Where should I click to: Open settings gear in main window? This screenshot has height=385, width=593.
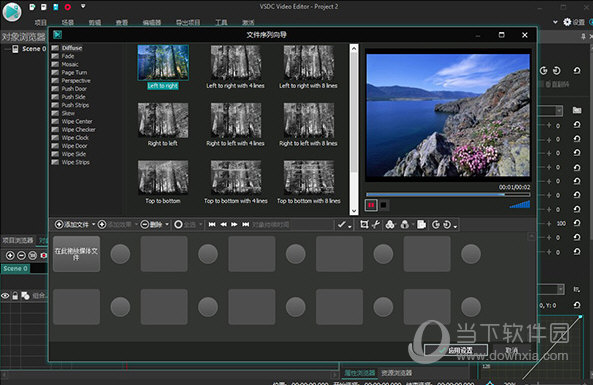pos(567,22)
